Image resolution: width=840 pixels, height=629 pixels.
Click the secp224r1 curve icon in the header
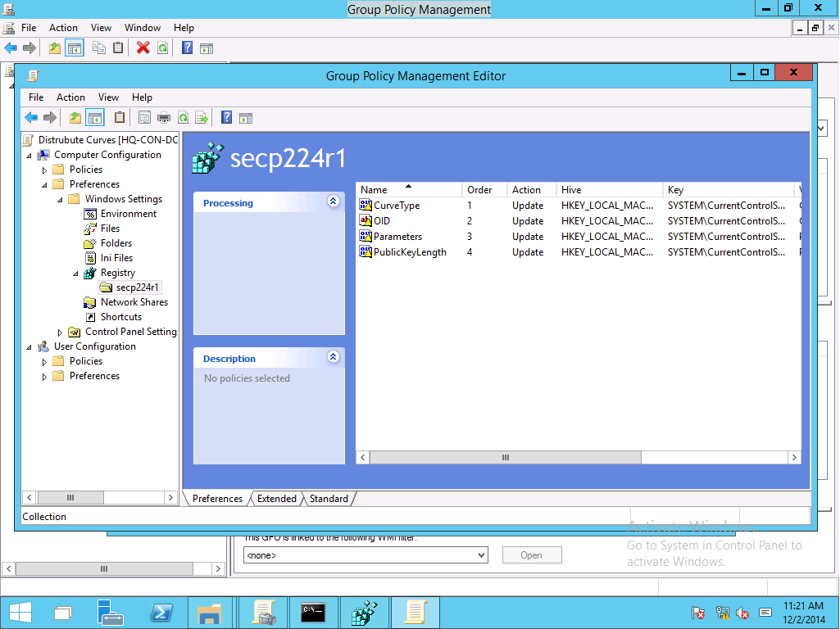pyautogui.click(x=208, y=158)
